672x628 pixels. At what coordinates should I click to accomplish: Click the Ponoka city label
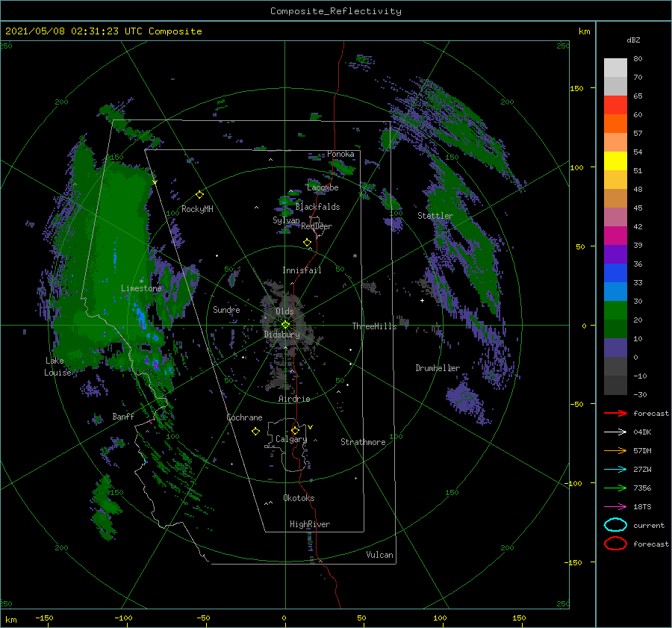click(x=340, y=154)
